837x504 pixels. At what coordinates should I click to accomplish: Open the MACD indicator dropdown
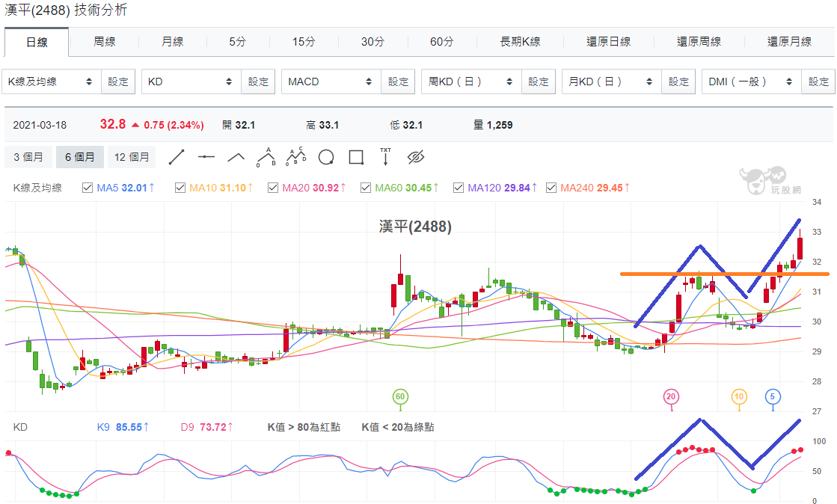click(x=331, y=82)
